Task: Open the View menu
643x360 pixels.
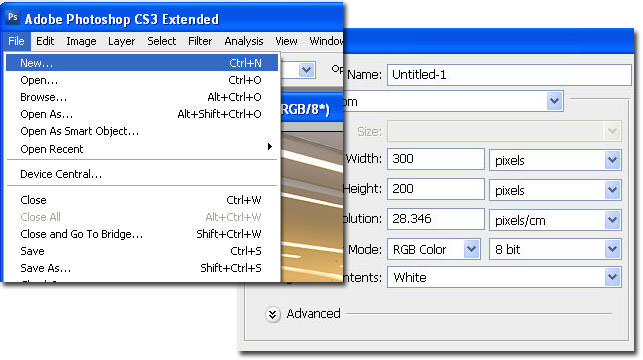Action: [x=286, y=41]
